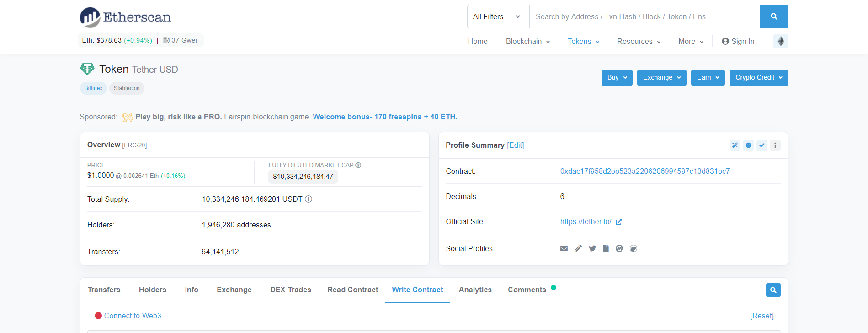868x333 pixels.
Task: Click the email envelope social profile icon
Action: pyautogui.click(x=564, y=248)
